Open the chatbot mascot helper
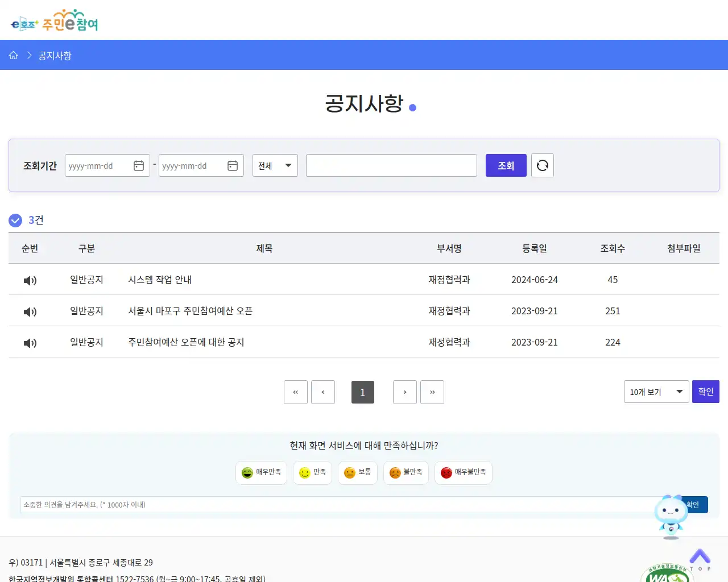 pos(671,516)
